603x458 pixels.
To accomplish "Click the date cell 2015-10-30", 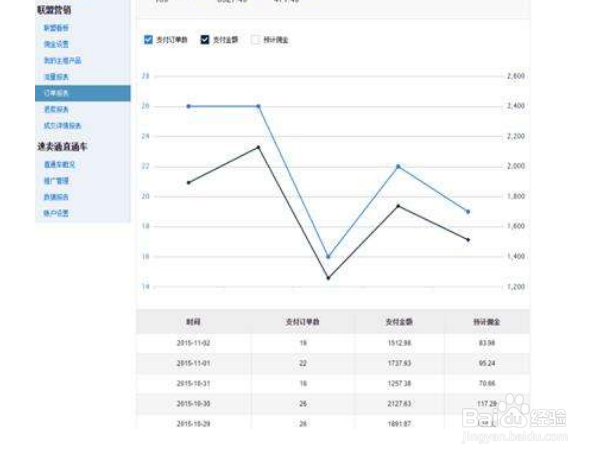I will click(193, 404).
